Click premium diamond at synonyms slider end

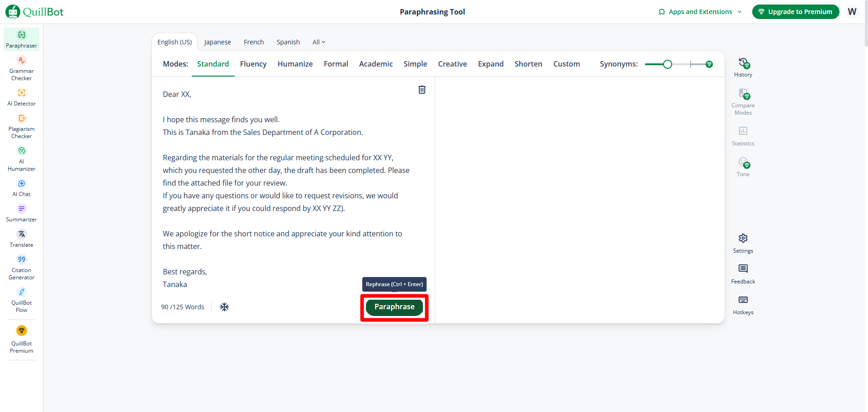point(709,64)
